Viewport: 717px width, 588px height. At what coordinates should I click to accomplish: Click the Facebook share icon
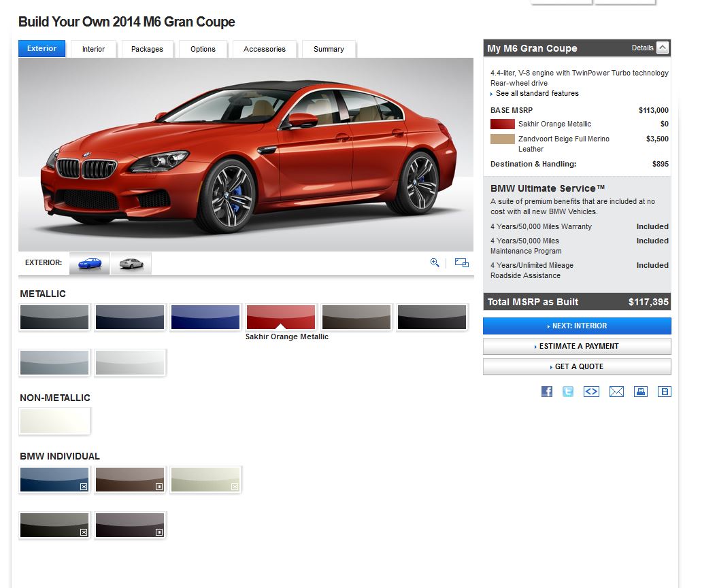coord(547,392)
